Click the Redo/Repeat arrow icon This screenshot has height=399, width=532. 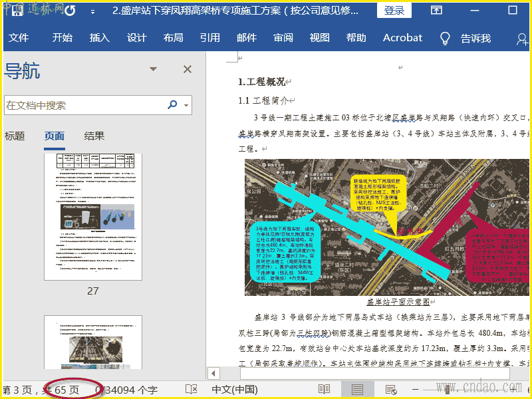(x=70, y=11)
